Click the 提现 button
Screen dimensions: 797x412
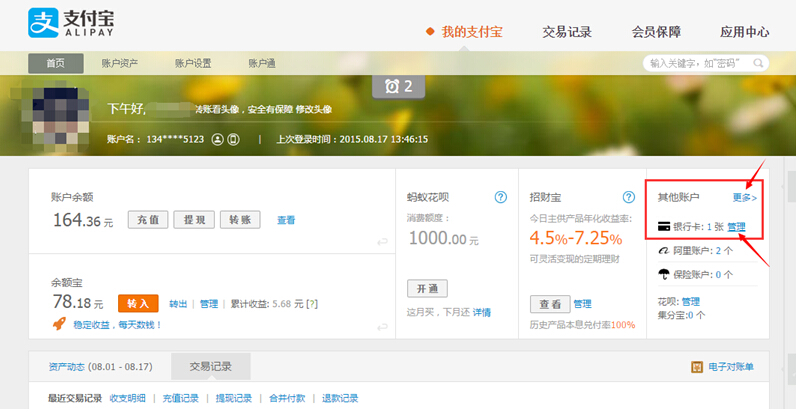point(194,220)
